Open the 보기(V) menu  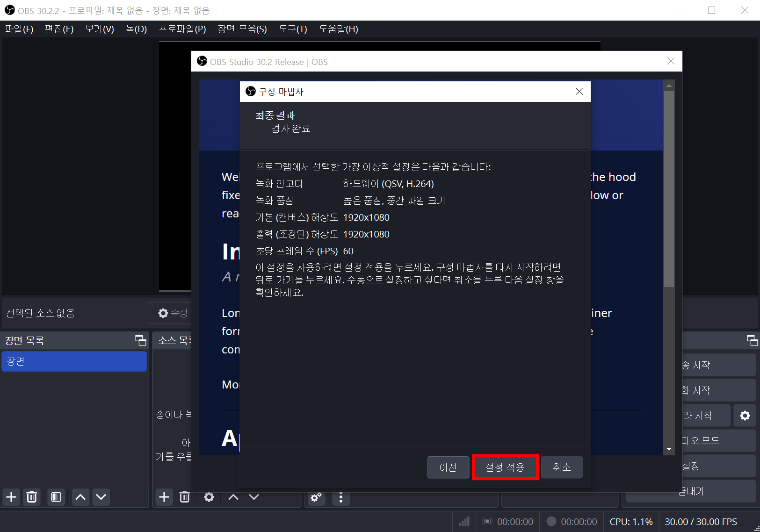[x=100, y=29]
